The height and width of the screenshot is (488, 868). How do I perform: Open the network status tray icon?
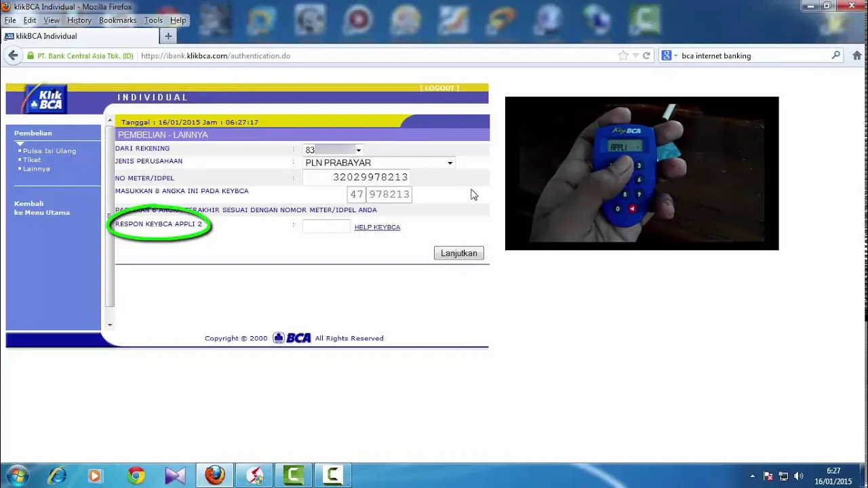click(x=783, y=476)
